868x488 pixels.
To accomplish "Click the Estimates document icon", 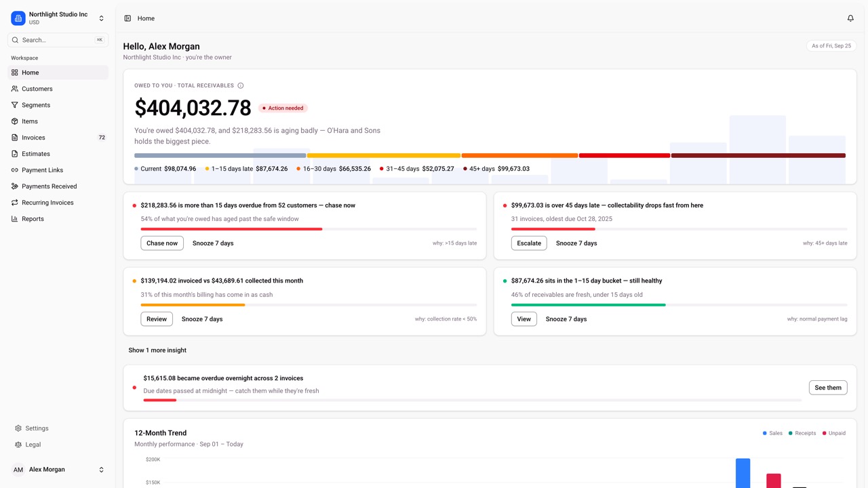I will coord(15,154).
